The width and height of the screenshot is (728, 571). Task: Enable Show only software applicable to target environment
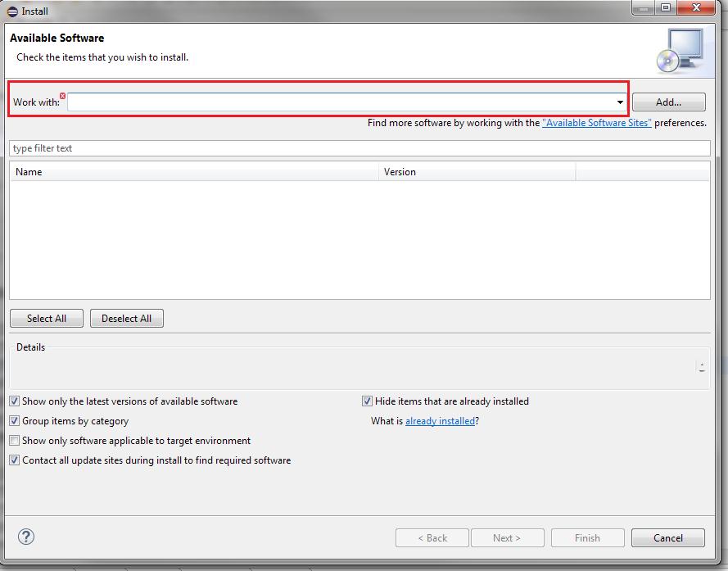pos(15,441)
